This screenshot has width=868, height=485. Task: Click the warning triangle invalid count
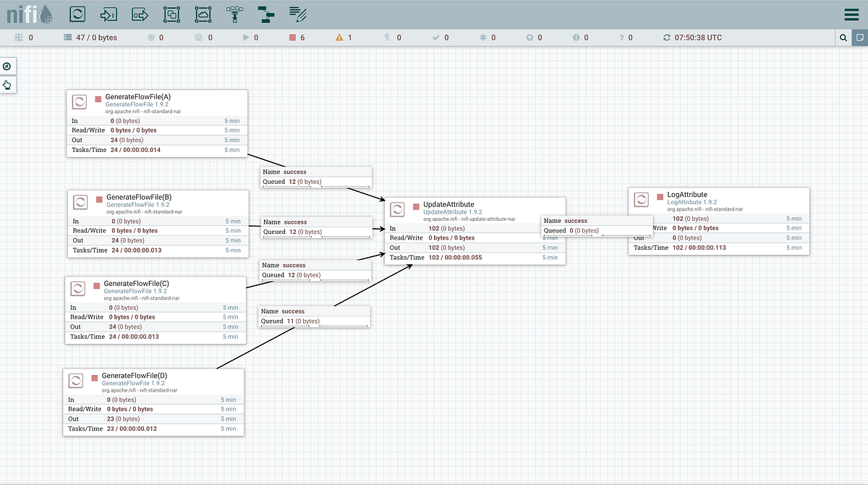[x=344, y=38]
